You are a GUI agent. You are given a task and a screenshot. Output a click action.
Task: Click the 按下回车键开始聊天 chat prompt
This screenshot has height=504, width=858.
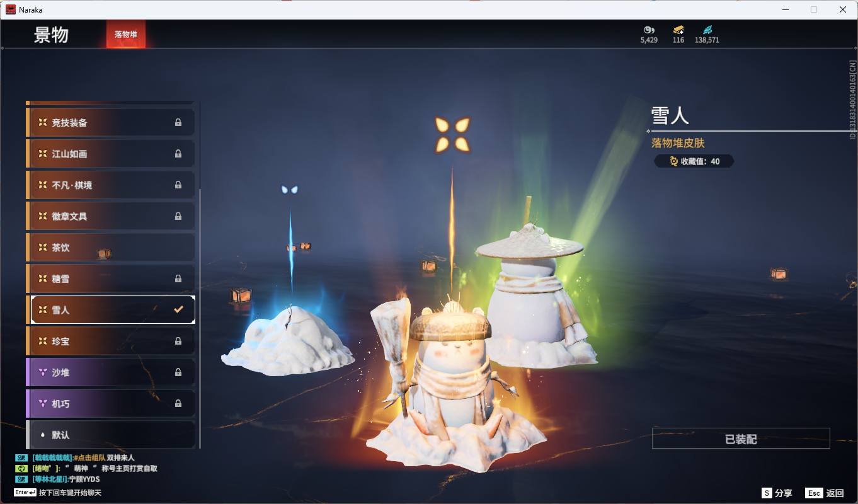[70, 493]
